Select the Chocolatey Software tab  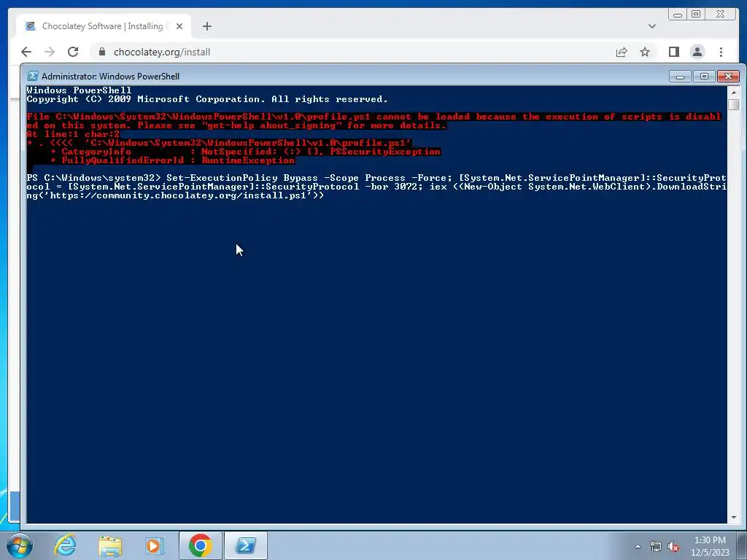[x=104, y=26]
